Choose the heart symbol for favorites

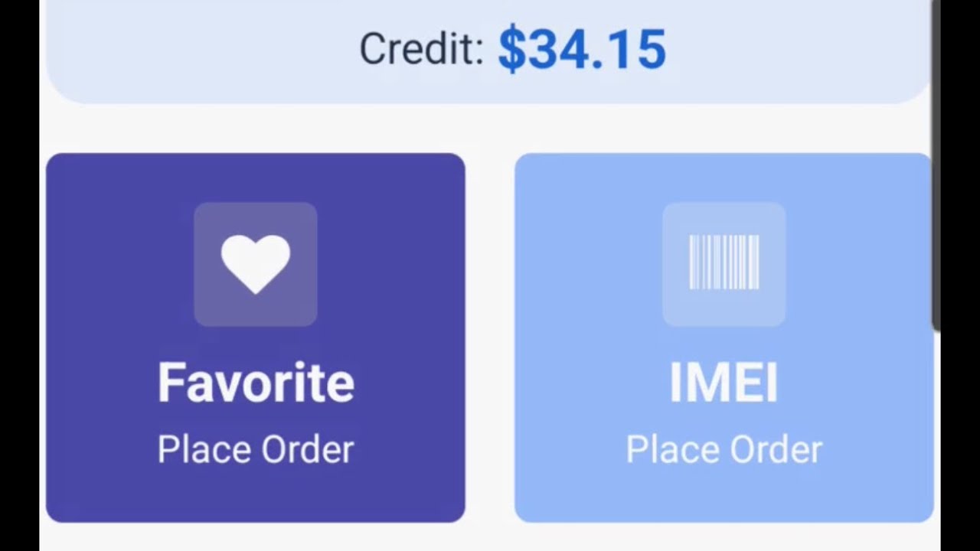[x=255, y=263]
